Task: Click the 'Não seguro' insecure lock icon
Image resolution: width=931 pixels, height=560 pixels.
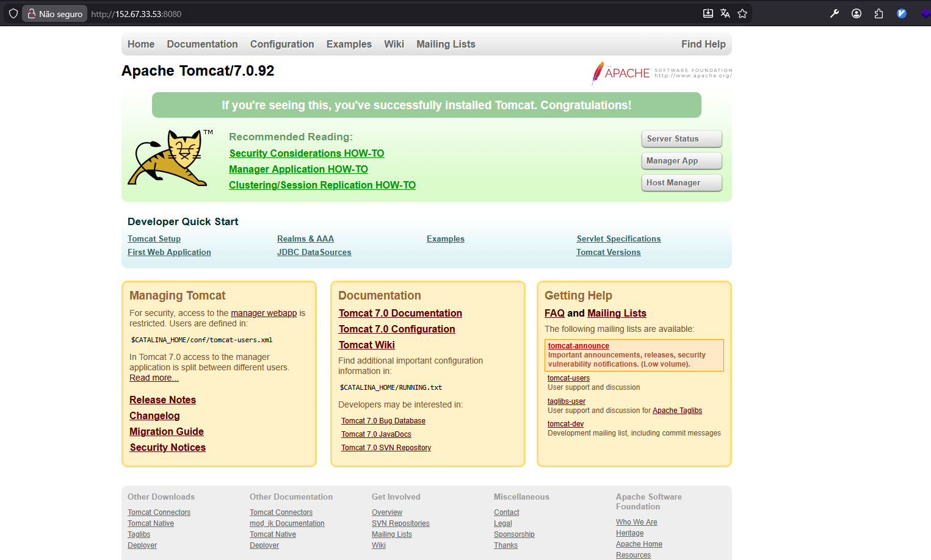Action: [32, 13]
